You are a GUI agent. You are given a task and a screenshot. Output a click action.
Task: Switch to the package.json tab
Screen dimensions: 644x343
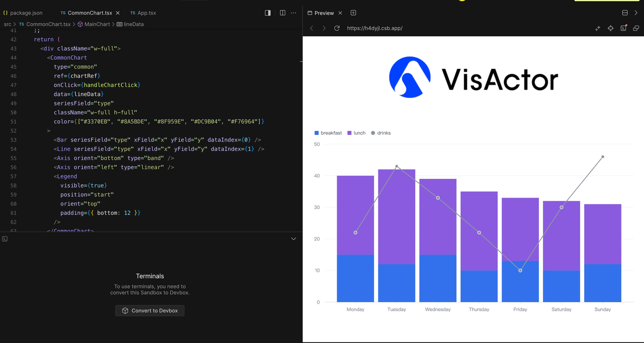coord(23,13)
